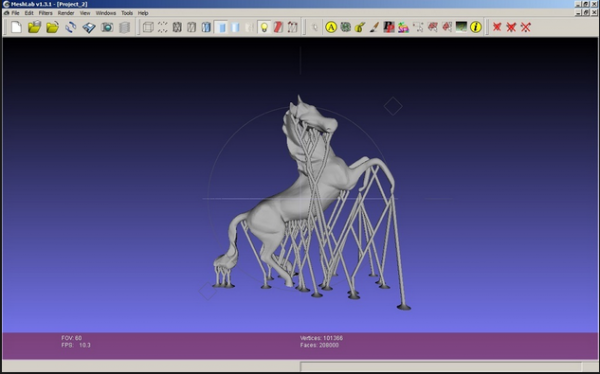Take a snapshot with the camera icon
Screen dimensions: 600x374
107,27
